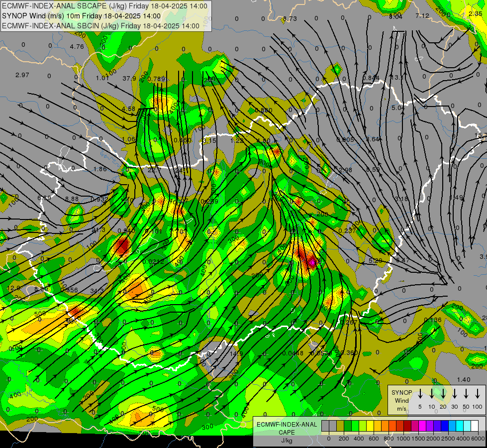
Task: Click the '1000' tick label on CAPE legend
Action: point(403,439)
